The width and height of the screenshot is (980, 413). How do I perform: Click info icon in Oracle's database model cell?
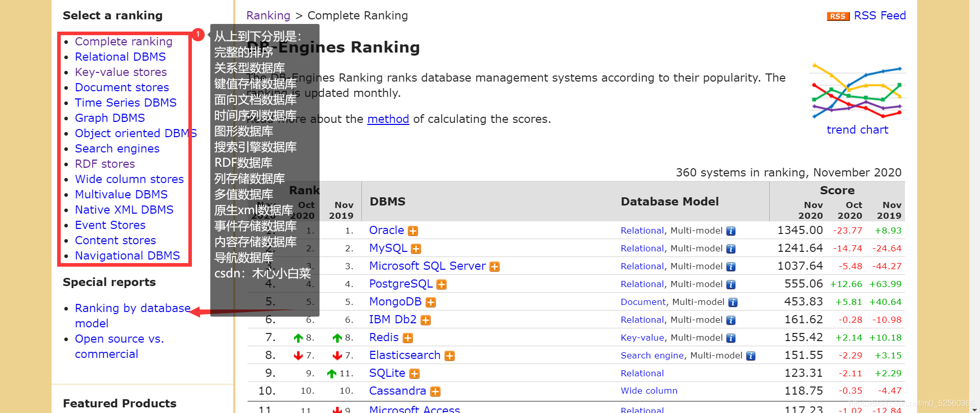pyautogui.click(x=731, y=231)
